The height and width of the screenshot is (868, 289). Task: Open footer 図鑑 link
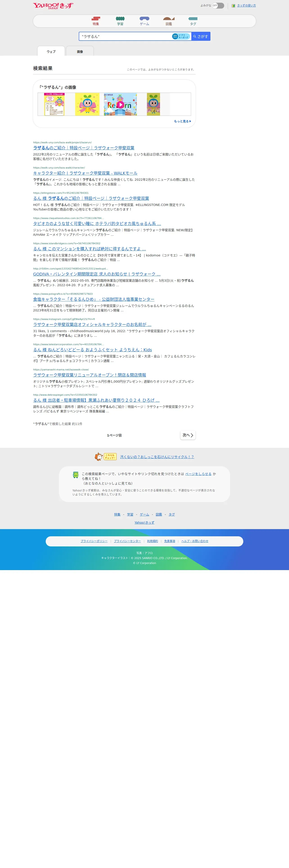point(159,514)
